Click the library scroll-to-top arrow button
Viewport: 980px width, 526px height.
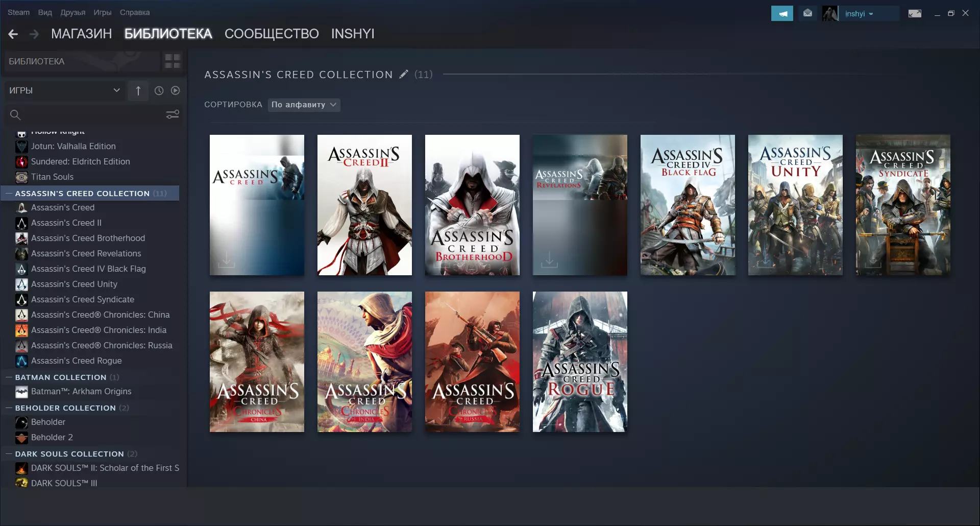(138, 90)
